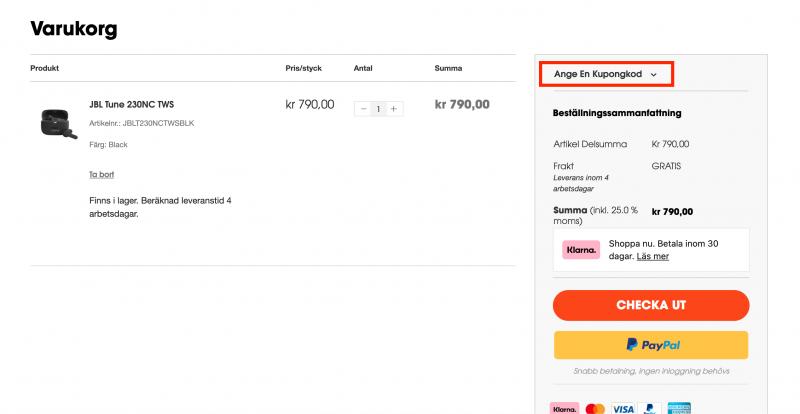Image resolution: width=800 pixels, height=414 pixels.
Task: Click the PayPal icon in payment methods row
Action: (650, 409)
